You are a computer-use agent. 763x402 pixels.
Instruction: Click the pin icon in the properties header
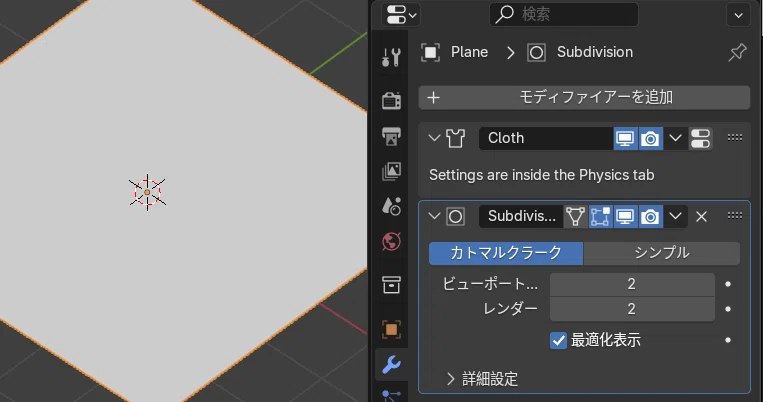click(x=737, y=52)
